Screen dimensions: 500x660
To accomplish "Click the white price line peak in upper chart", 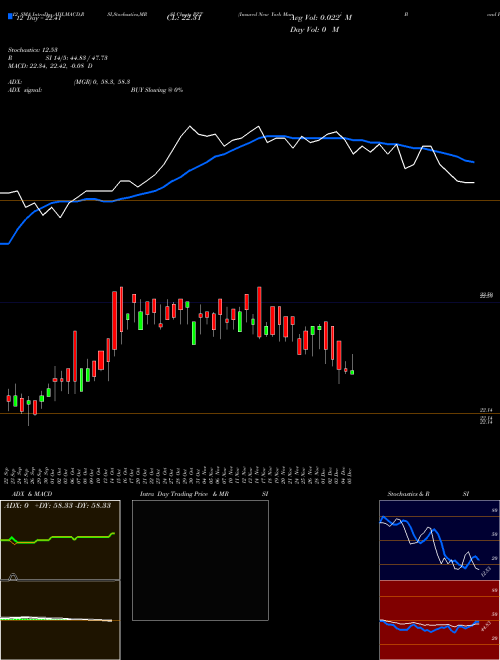I will point(190,126).
